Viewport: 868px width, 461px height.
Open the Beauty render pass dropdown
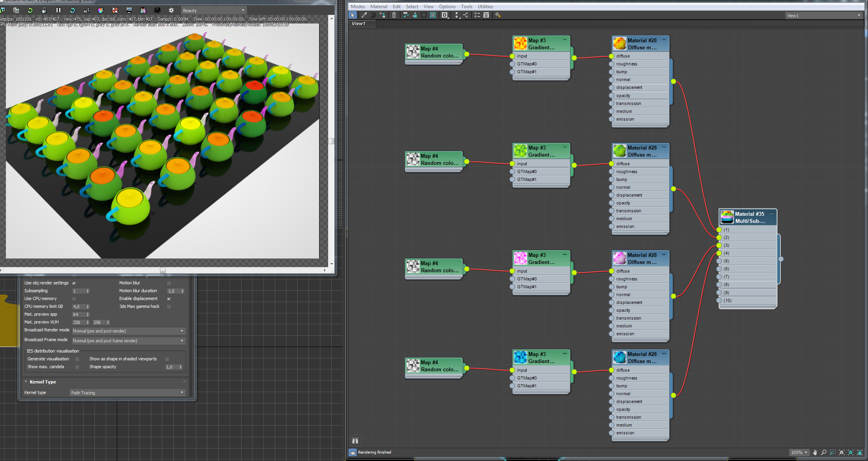click(214, 11)
